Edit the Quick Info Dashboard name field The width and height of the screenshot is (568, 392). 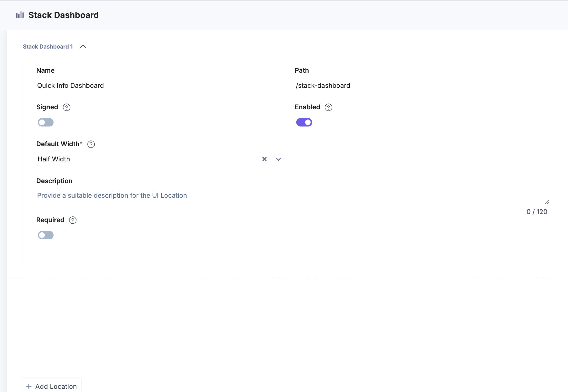pos(70,85)
